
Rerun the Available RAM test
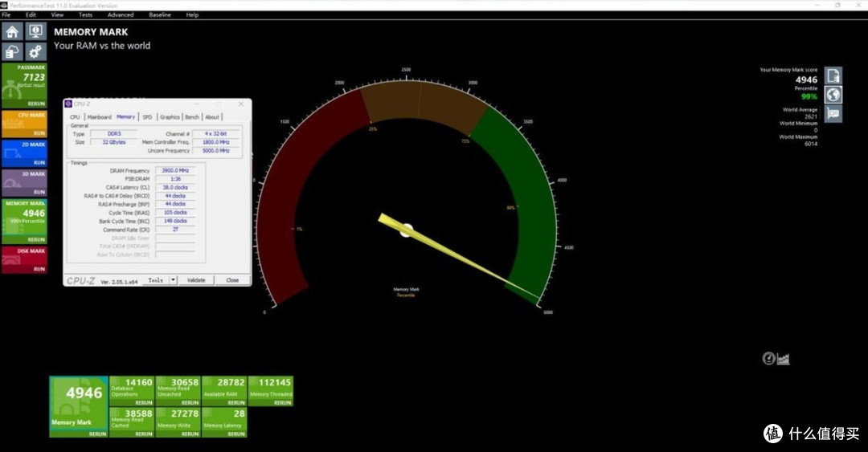(x=235, y=403)
